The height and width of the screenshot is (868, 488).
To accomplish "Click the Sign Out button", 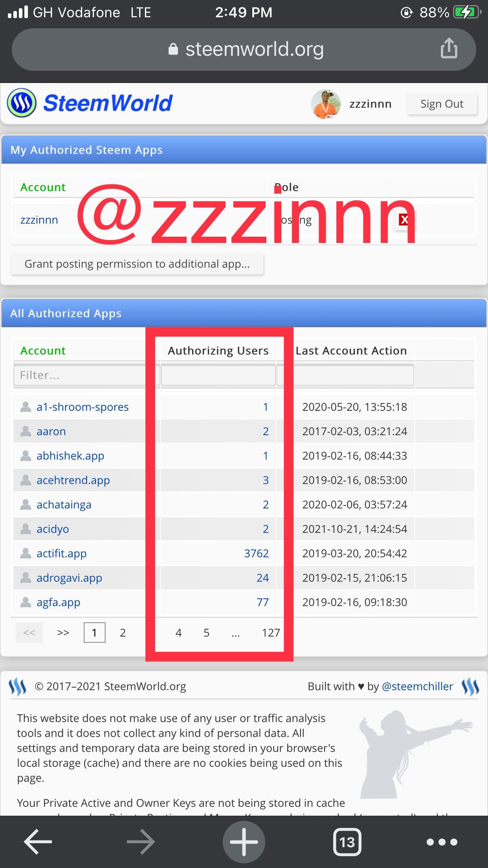I will click(442, 104).
